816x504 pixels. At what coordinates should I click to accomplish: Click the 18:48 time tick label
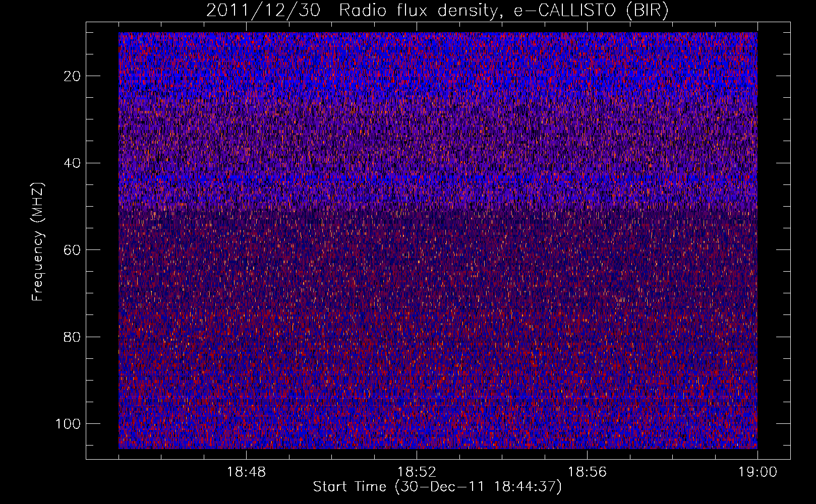coord(246,472)
